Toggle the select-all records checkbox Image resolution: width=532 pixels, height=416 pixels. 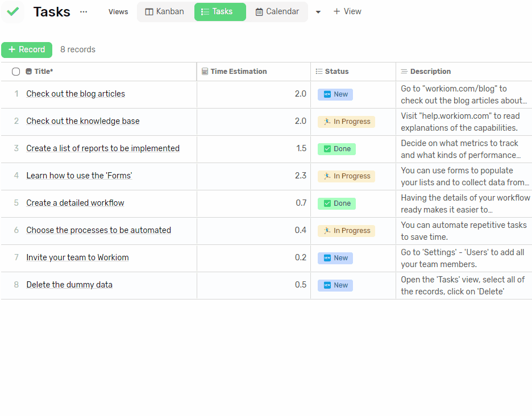tap(16, 72)
